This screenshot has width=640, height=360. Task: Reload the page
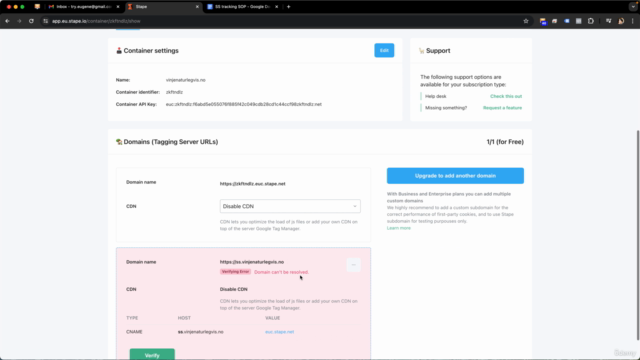tap(31, 21)
